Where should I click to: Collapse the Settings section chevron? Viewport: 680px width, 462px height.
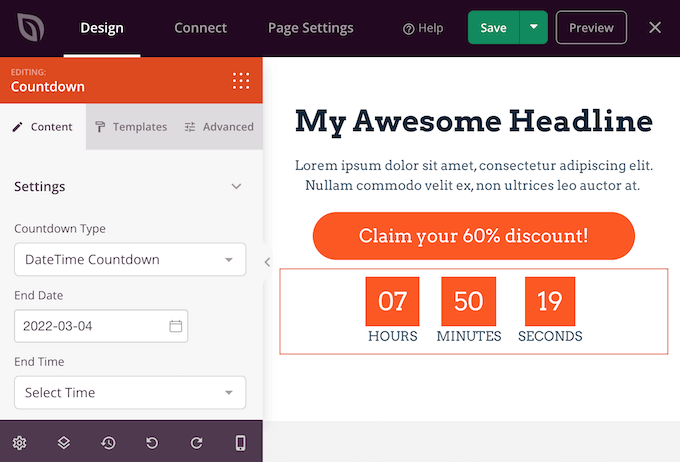tap(236, 187)
